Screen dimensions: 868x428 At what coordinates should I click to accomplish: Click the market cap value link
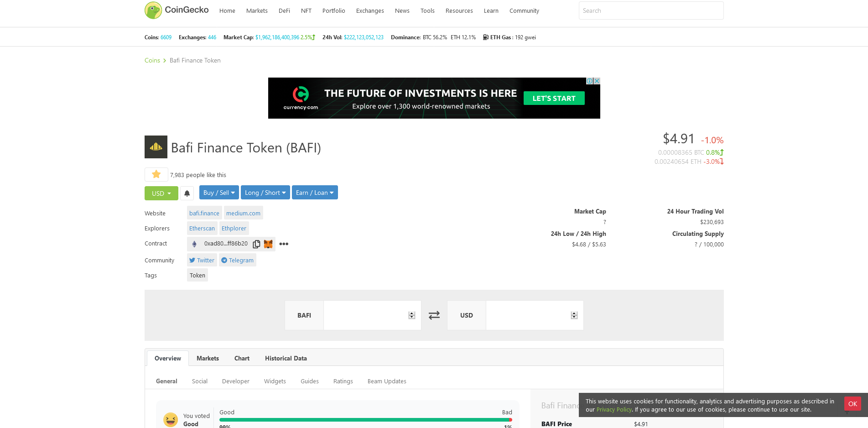pos(277,37)
